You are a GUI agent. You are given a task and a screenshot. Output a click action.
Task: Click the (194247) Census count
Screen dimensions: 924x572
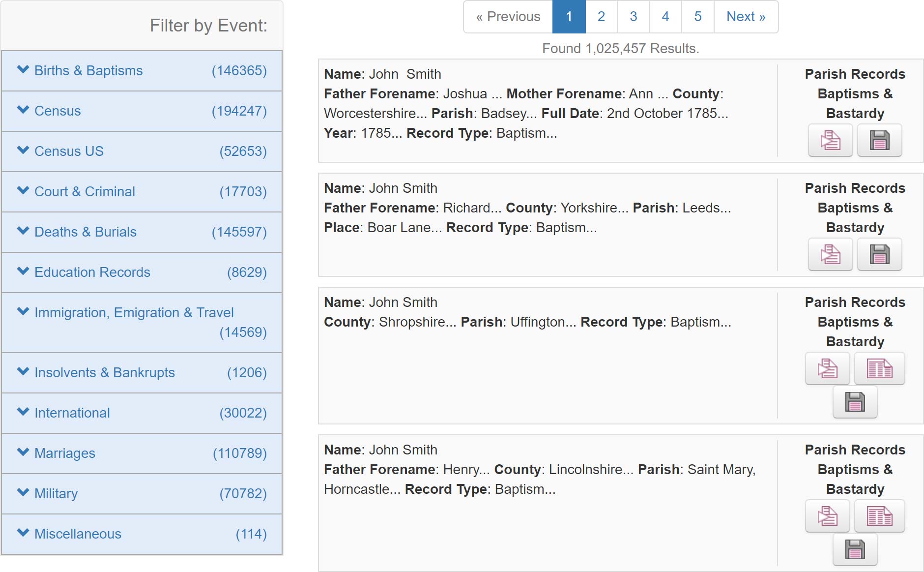(x=239, y=111)
